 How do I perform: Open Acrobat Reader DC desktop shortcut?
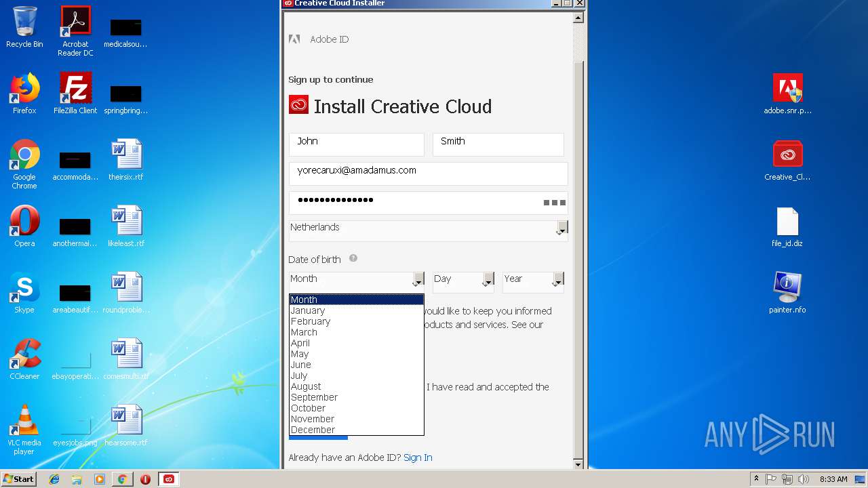click(x=75, y=30)
